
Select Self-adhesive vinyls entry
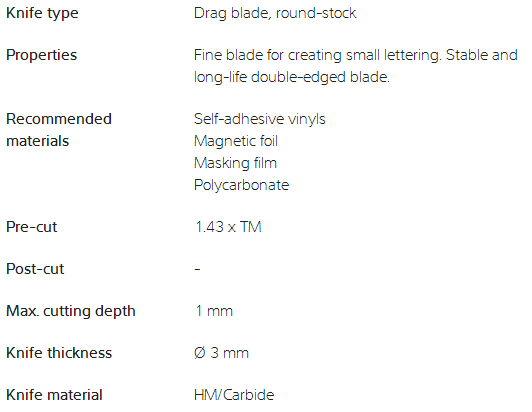pos(260,119)
